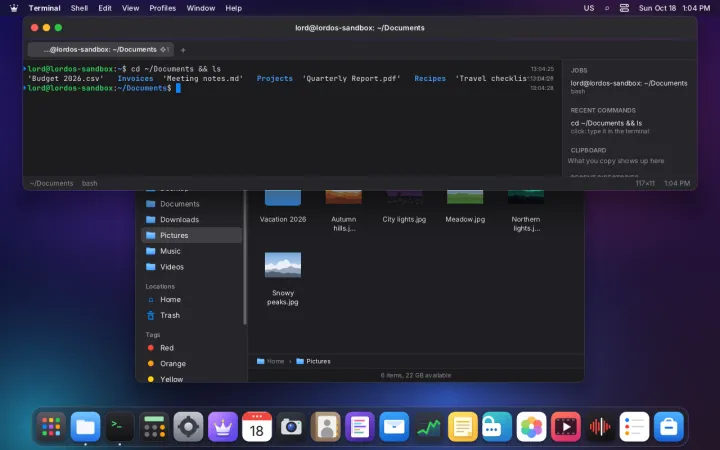Viewport: 720px width, 450px height.
Task: Filter by Orange tag in Files
Action: pyautogui.click(x=191, y=364)
